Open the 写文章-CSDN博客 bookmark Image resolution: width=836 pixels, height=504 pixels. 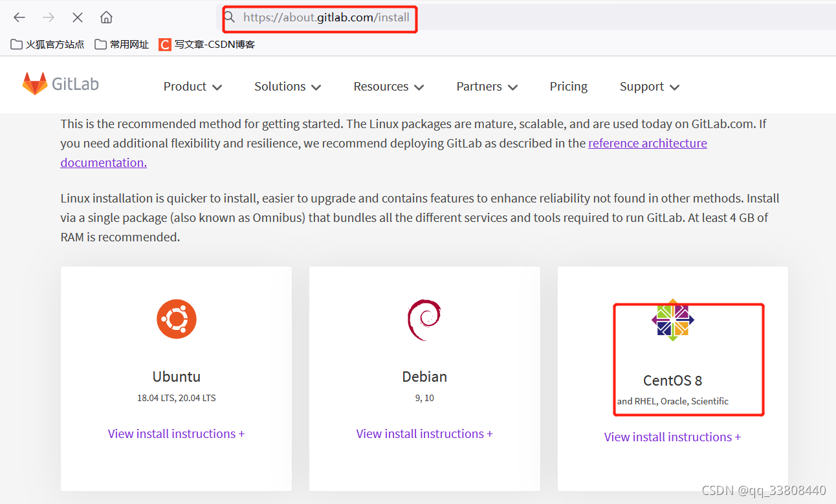[x=207, y=44]
